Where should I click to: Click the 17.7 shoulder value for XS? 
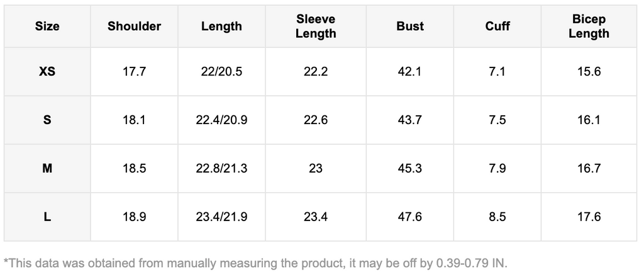click(134, 72)
